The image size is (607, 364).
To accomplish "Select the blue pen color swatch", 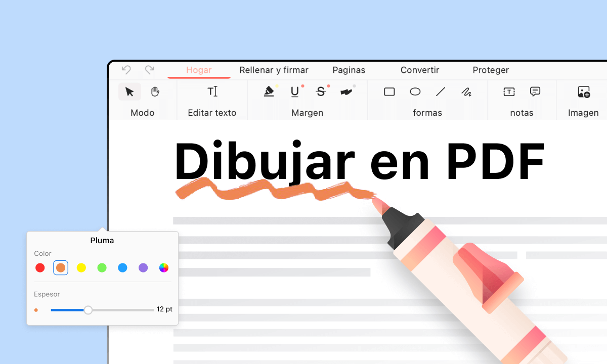I will click(x=122, y=267).
